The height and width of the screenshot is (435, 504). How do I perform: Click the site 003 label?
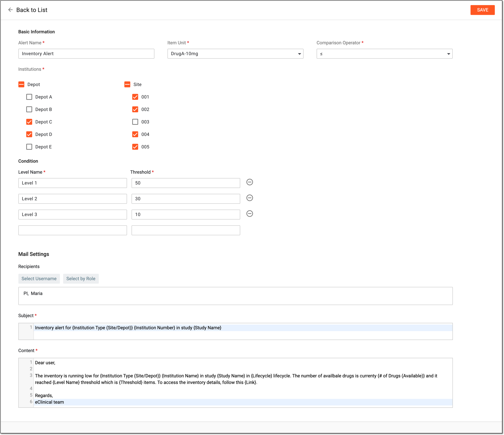point(145,122)
